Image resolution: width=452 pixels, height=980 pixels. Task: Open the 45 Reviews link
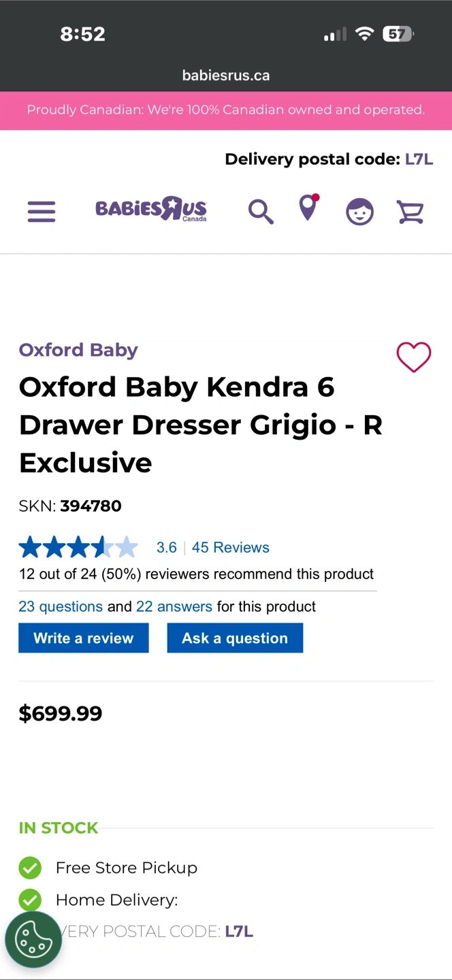tap(230, 547)
